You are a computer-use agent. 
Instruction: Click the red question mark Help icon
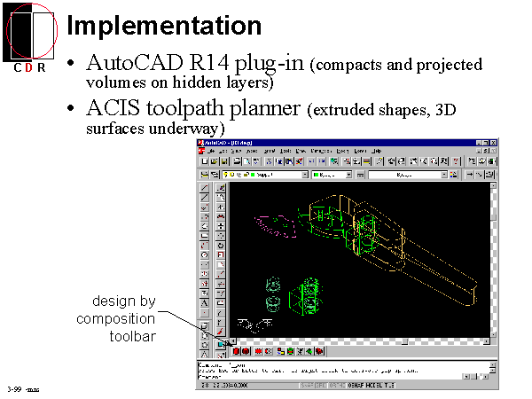pos(456,162)
